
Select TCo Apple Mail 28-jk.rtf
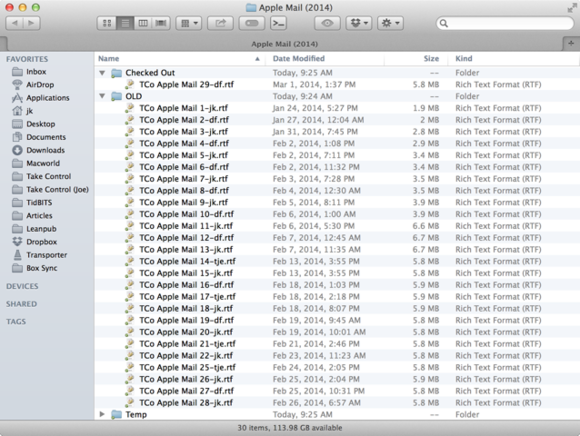click(186, 403)
